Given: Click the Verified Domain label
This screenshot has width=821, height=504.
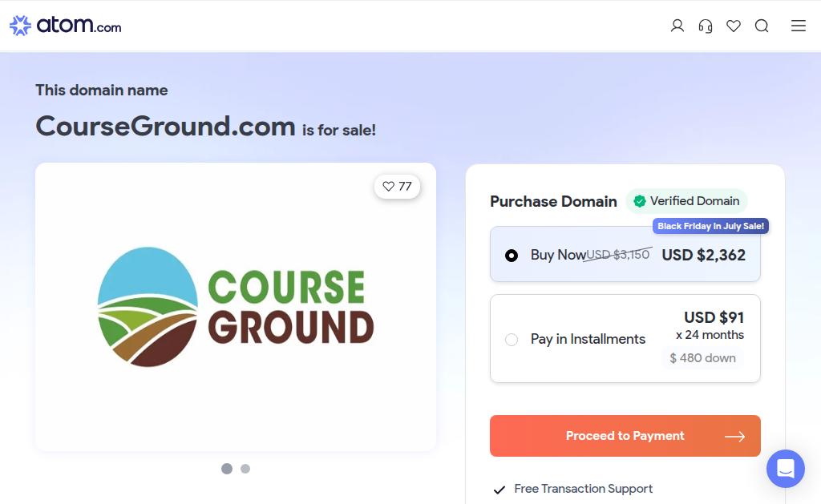Looking at the screenshot, I should [x=694, y=201].
